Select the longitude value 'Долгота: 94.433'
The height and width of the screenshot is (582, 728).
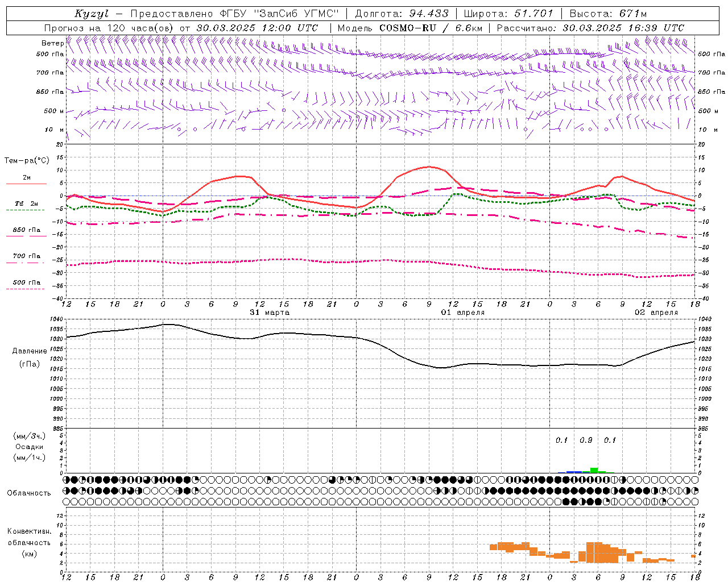point(402,14)
